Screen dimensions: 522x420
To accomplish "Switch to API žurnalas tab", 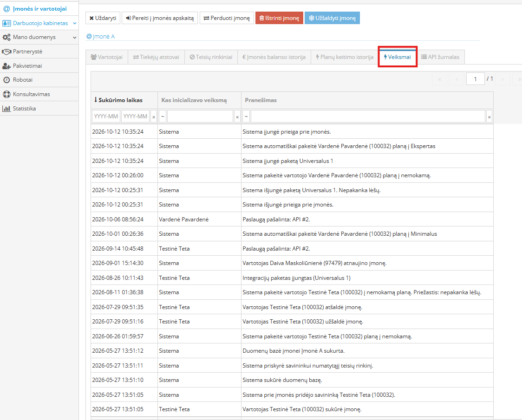I will [x=440, y=57].
